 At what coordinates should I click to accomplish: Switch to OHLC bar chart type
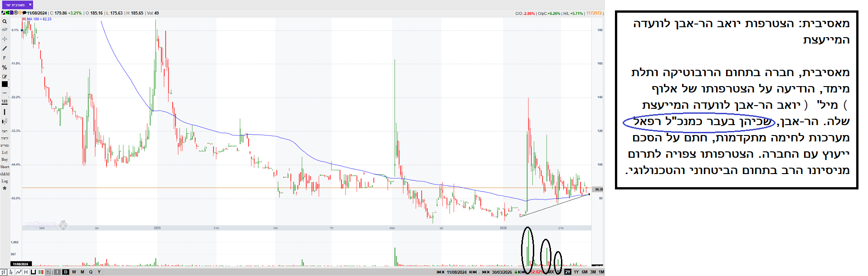11,272
